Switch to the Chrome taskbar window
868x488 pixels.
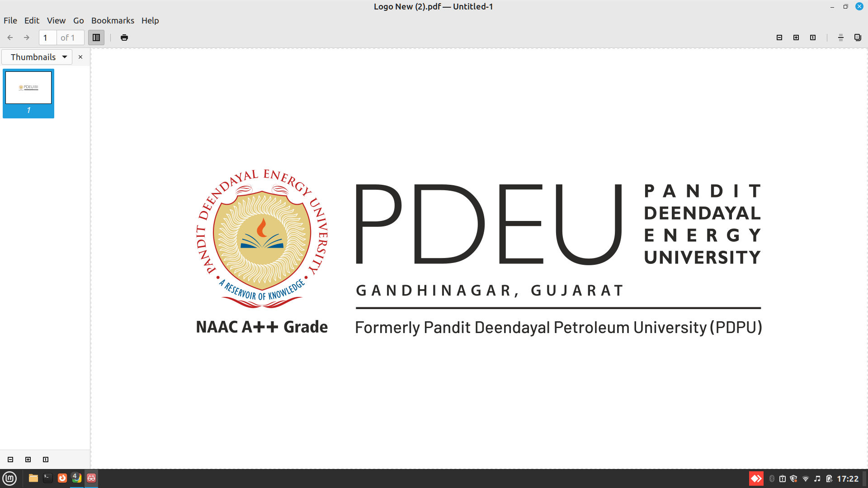click(x=77, y=478)
